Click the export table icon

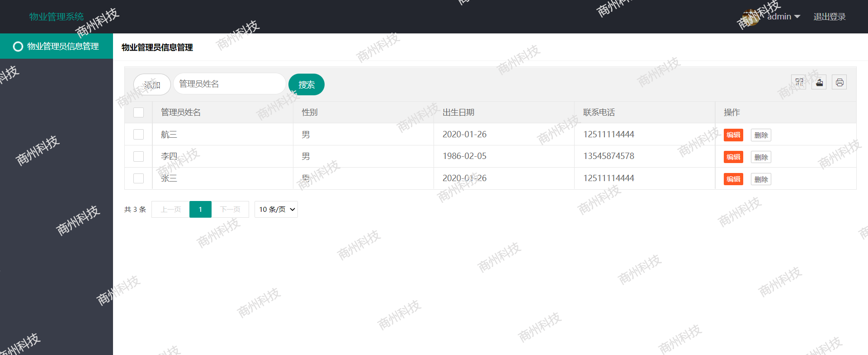point(819,82)
